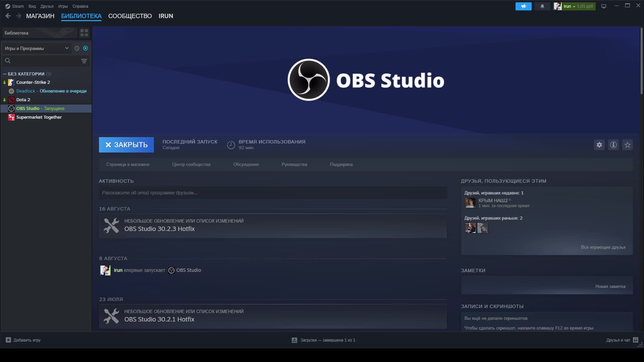Open Руководства link

click(x=294, y=165)
